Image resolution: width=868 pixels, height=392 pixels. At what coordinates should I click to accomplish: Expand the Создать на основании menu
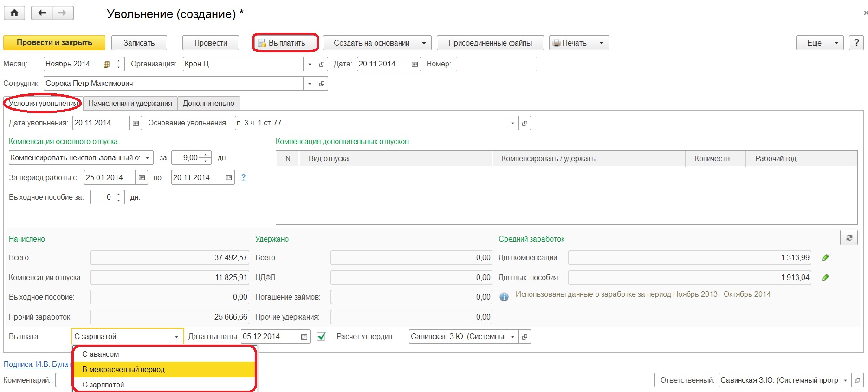click(423, 43)
